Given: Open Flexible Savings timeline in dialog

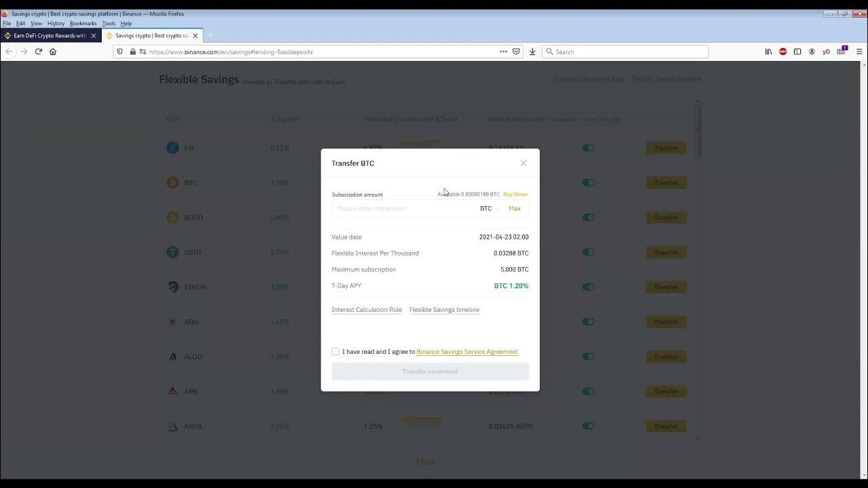Looking at the screenshot, I should tap(444, 310).
